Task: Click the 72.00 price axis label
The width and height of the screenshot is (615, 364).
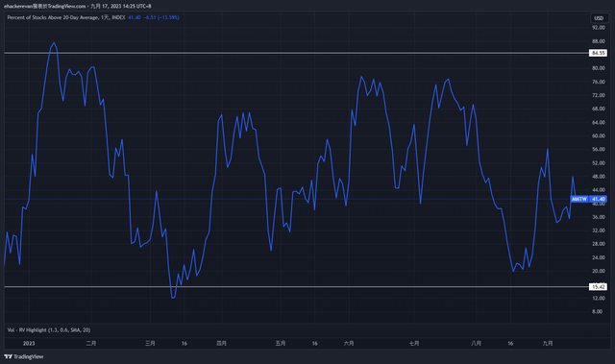Action: (599, 95)
